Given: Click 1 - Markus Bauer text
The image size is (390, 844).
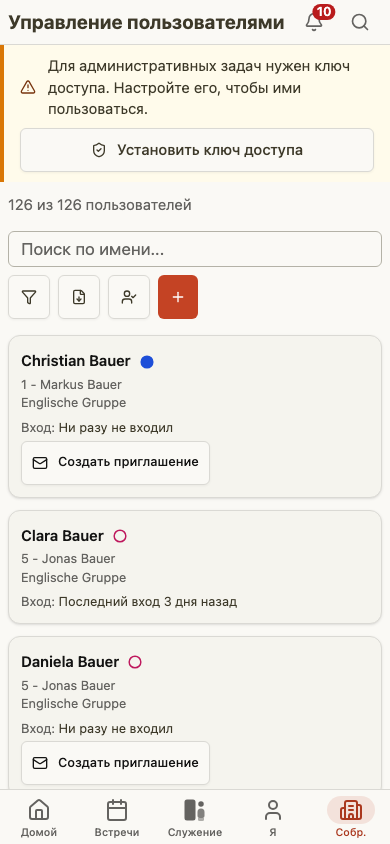Looking at the screenshot, I should (x=72, y=385).
